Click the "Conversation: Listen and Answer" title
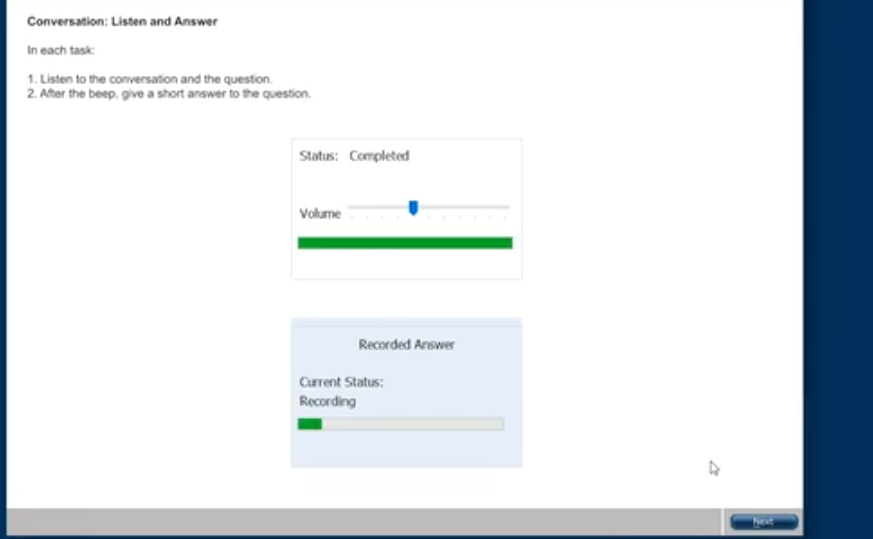 coord(122,21)
